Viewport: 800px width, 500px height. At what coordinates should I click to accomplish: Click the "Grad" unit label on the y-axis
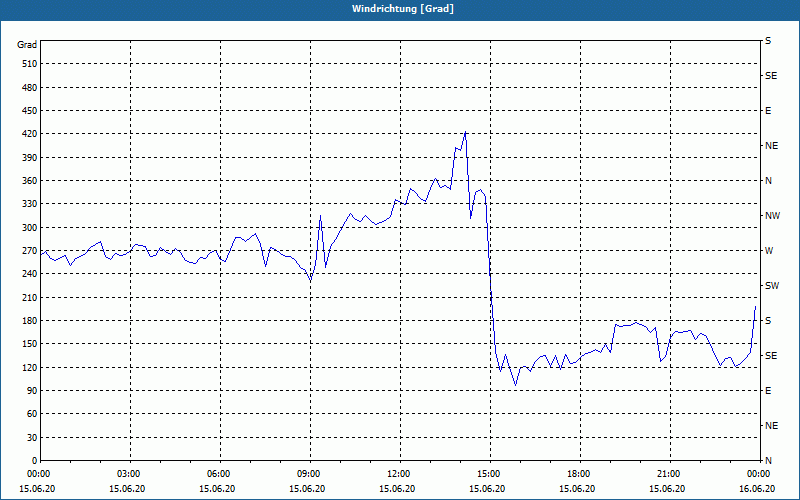[27, 45]
